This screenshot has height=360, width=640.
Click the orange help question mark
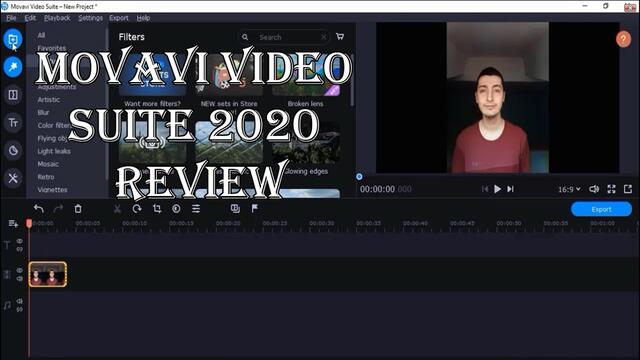[x=623, y=40]
